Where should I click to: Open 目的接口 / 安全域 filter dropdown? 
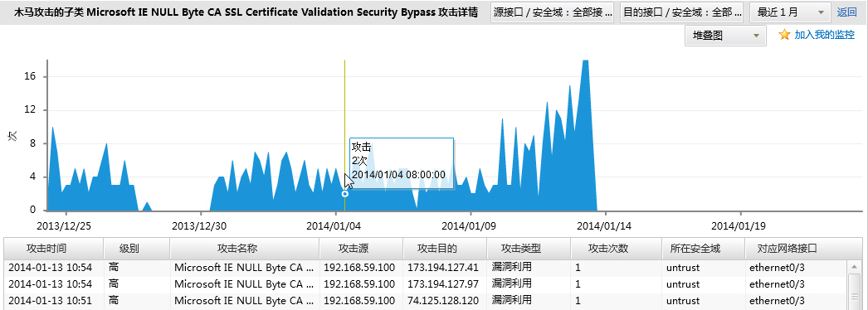(681, 12)
